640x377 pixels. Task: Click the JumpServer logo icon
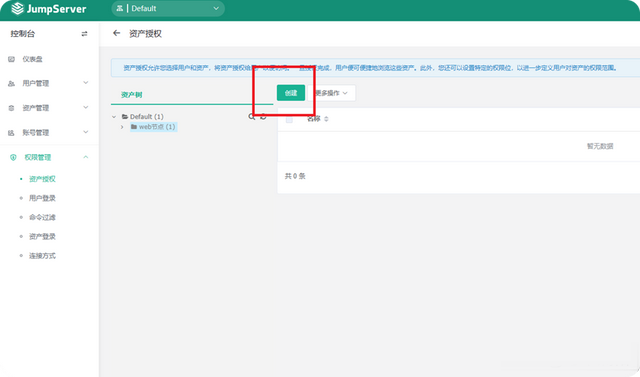tap(18, 9)
